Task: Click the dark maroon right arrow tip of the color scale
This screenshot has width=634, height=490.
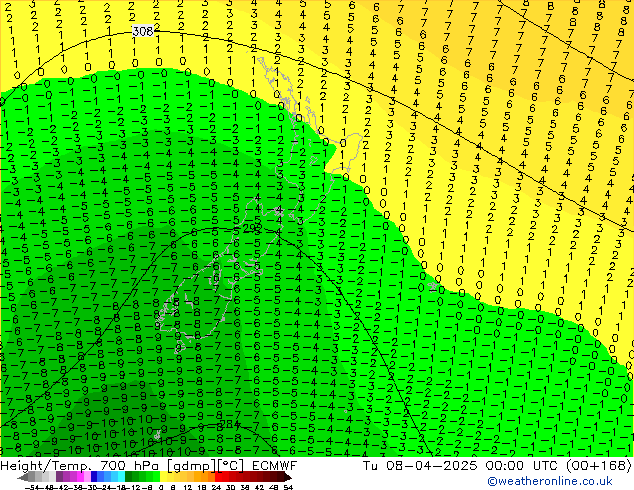Action: [288, 477]
